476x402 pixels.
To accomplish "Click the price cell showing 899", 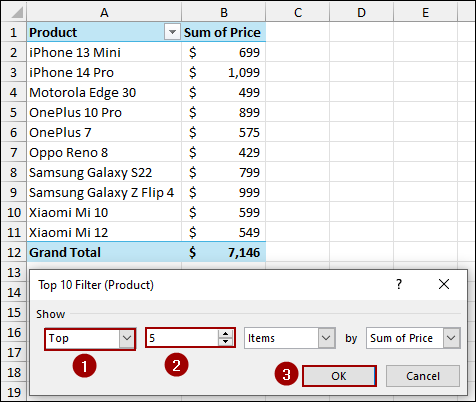I will coord(224,112).
